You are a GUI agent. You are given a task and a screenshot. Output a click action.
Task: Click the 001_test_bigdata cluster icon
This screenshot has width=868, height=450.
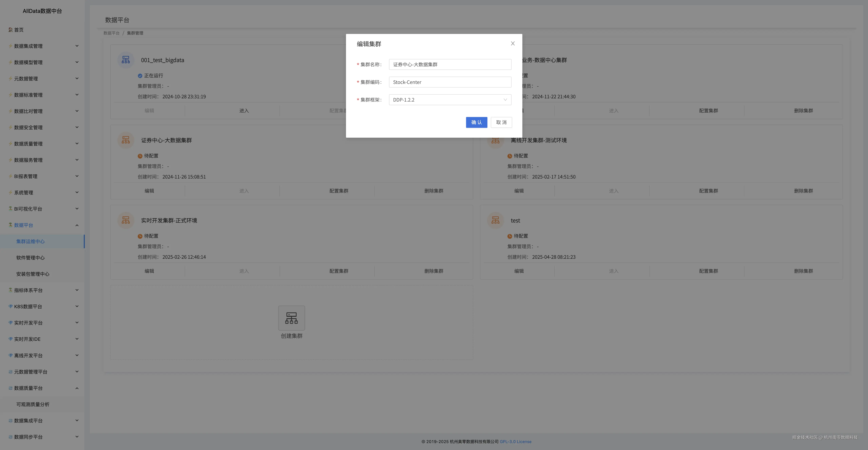tap(126, 60)
